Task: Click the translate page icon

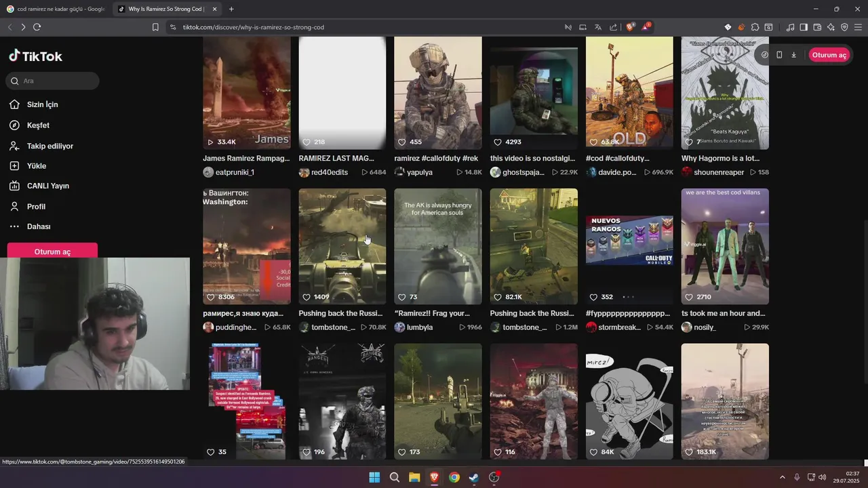Action: (597, 27)
